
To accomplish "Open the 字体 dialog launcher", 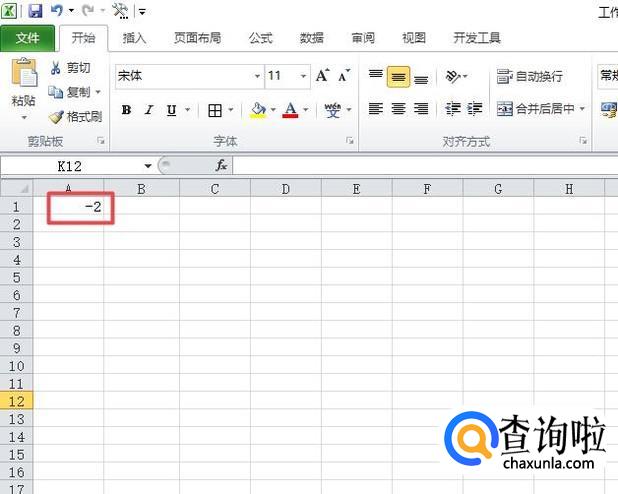I will point(350,141).
